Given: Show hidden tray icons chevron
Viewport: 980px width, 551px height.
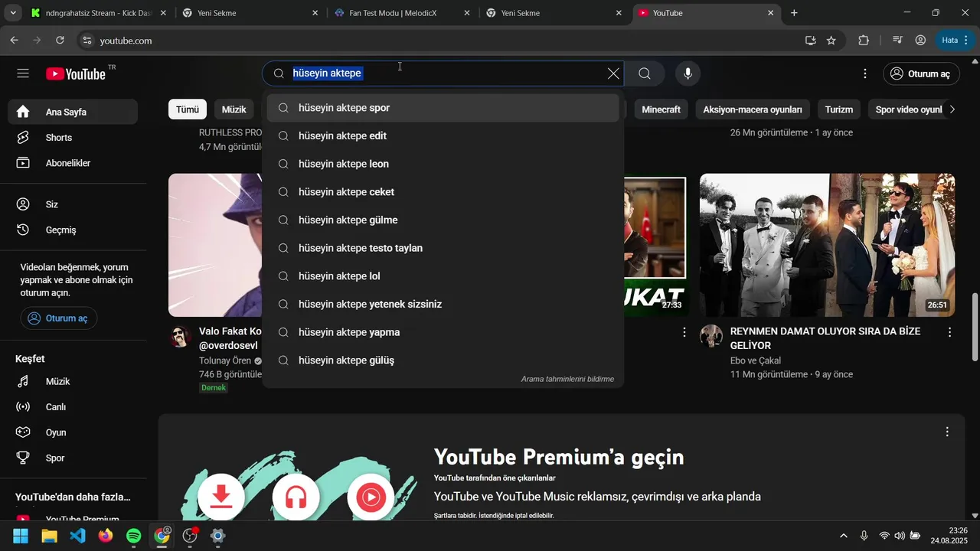Looking at the screenshot, I should point(844,536).
